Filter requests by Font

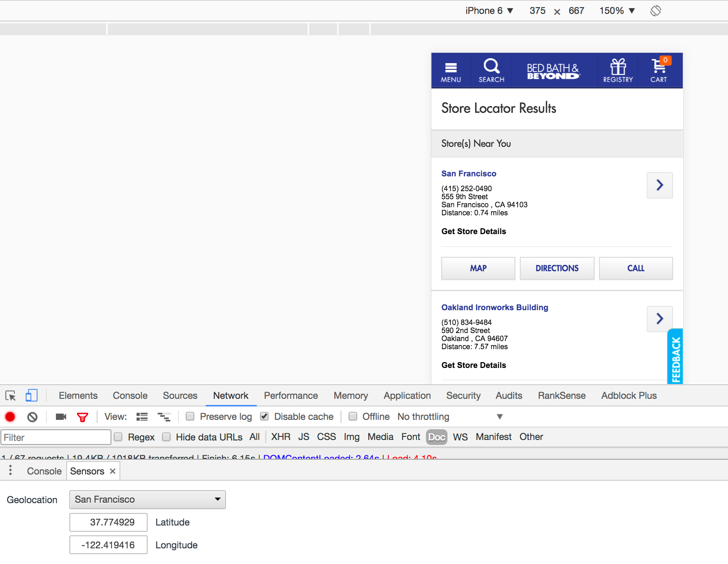411,437
